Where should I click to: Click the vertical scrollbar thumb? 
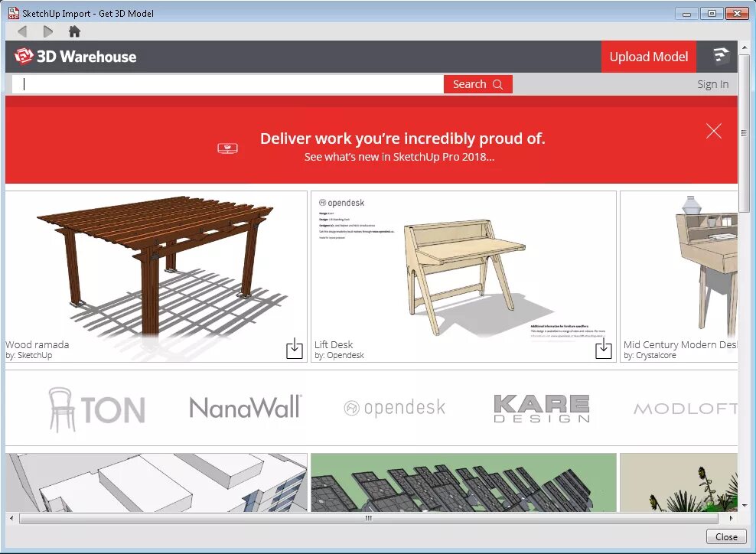(745, 132)
